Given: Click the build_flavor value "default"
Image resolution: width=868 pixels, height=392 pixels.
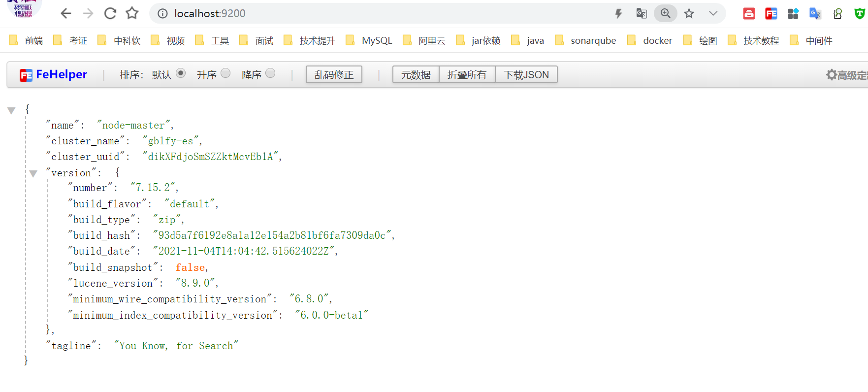Looking at the screenshot, I should click(x=190, y=204).
